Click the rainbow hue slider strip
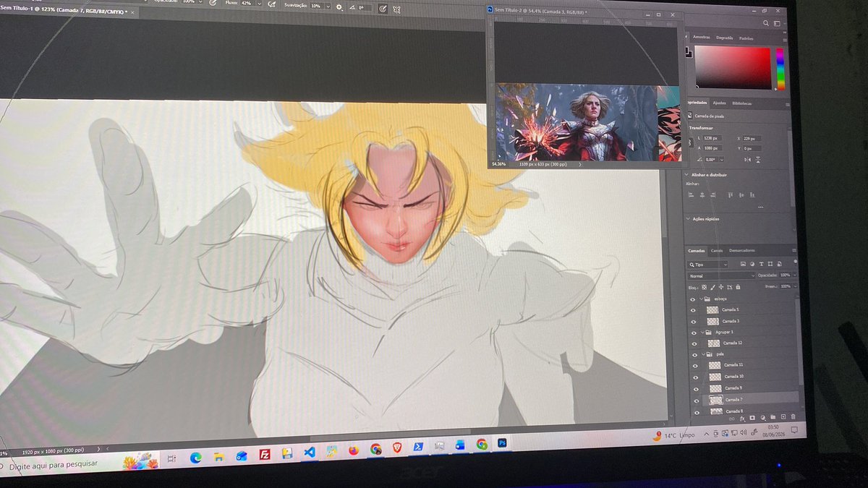This screenshot has height=488, width=868. click(780, 69)
